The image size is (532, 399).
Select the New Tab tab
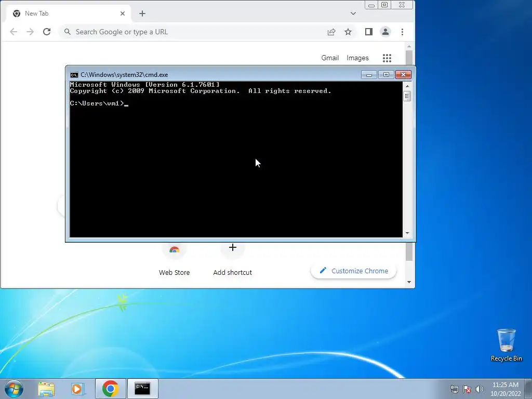tap(69, 14)
